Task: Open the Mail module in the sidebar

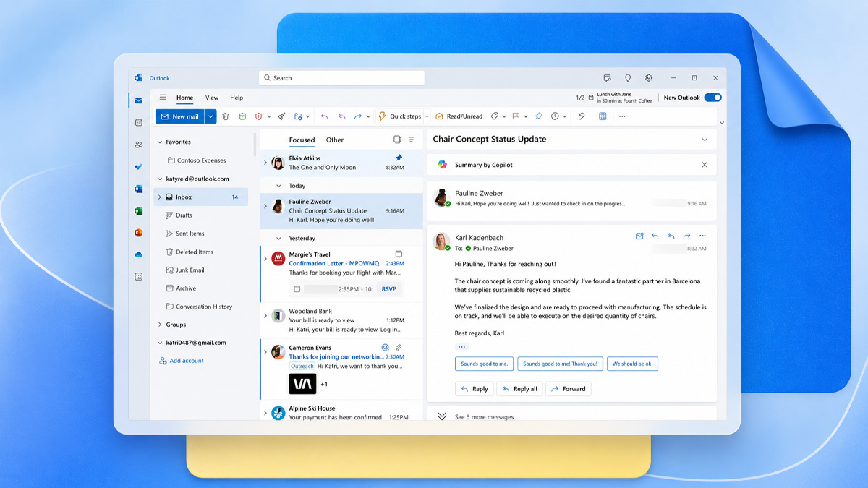Action: point(138,100)
